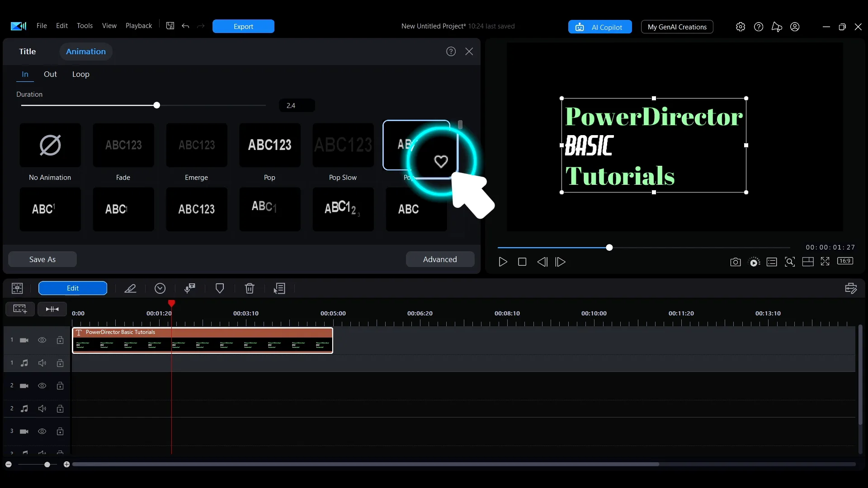Click the PowerDirector app logo icon
This screenshot has width=868, height=488.
[x=19, y=26]
